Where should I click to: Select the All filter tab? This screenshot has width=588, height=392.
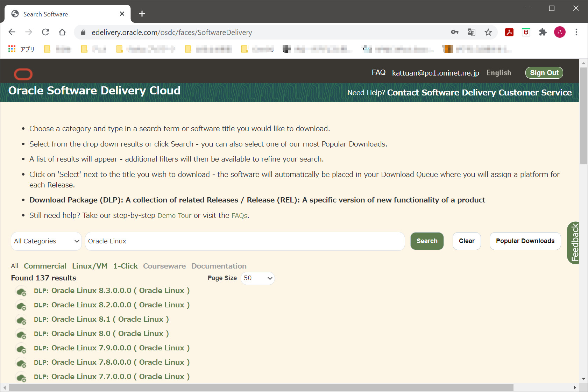pos(14,266)
